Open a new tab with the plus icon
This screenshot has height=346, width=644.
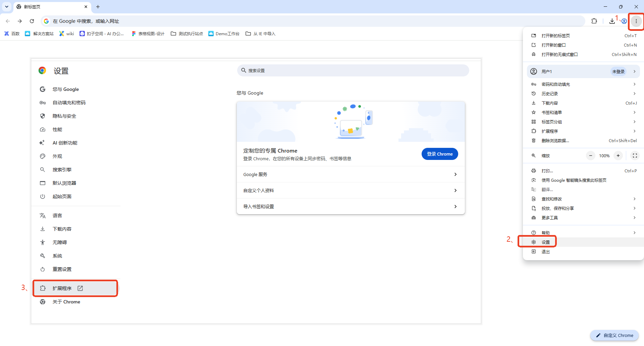point(98,7)
